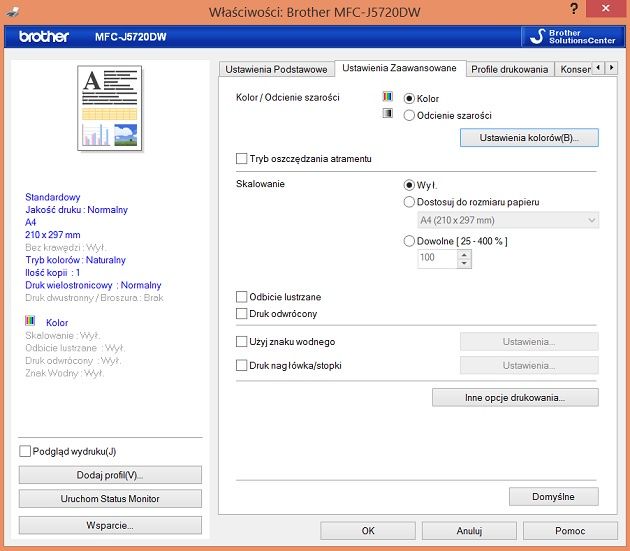The width and height of the screenshot is (630, 551).
Task: Click the Anuluj button
Action: 469,531
